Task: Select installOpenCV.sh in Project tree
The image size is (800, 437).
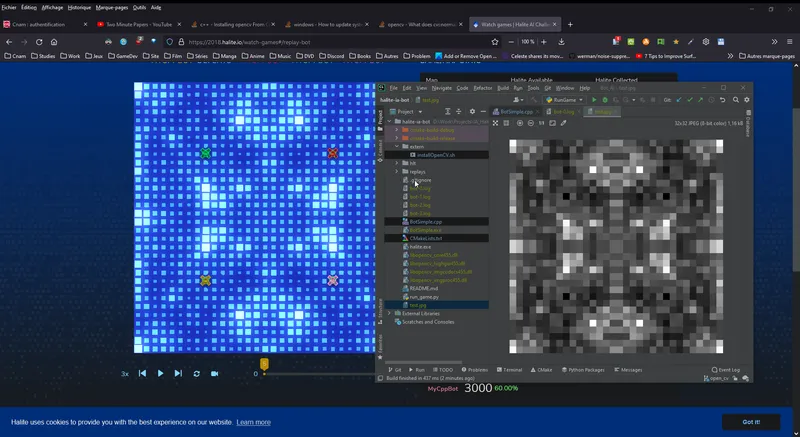Action: [x=436, y=155]
